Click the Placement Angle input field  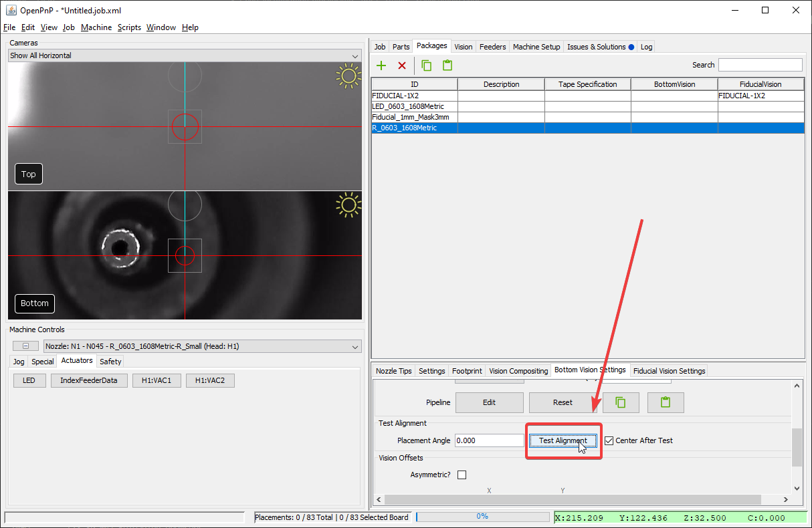(490, 440)
